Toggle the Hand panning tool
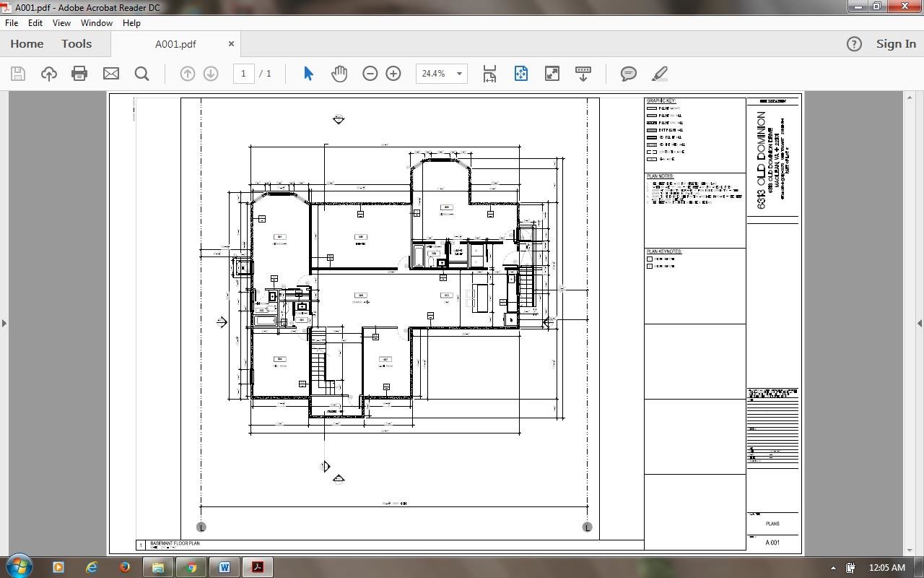The image size is (924, 578). (339, 73)
